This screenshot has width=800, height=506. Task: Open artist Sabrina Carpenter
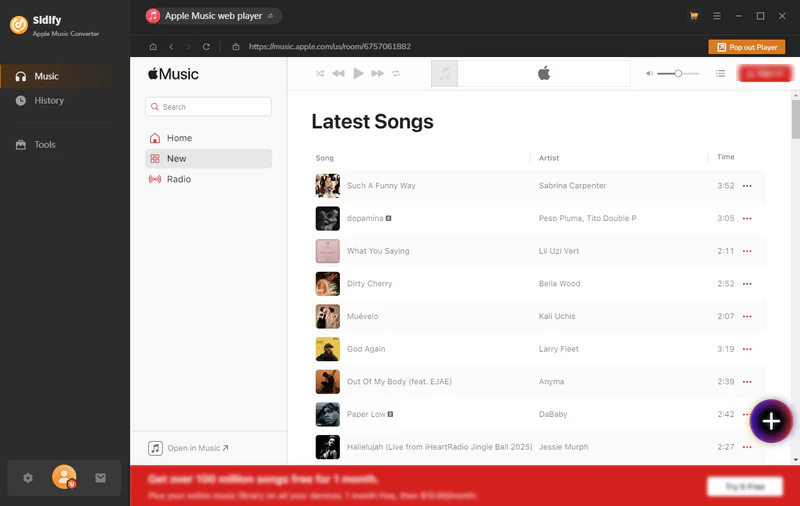click(572, 186)
